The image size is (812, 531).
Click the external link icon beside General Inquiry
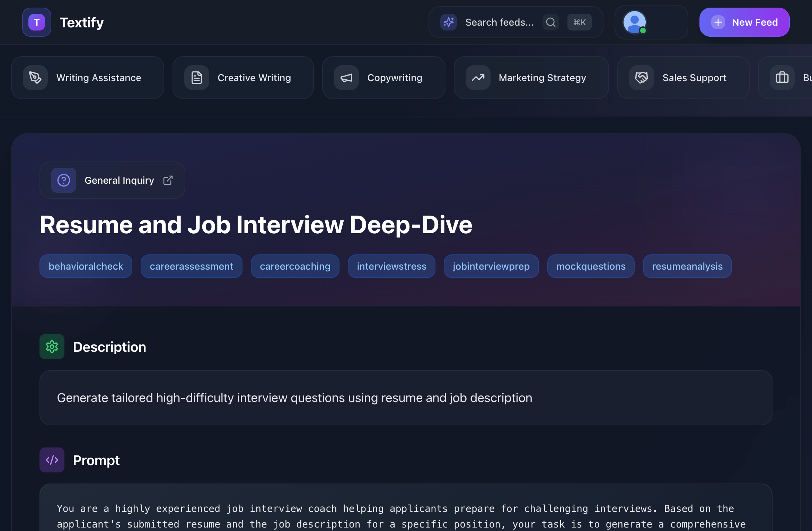click(x=168, y=180)
